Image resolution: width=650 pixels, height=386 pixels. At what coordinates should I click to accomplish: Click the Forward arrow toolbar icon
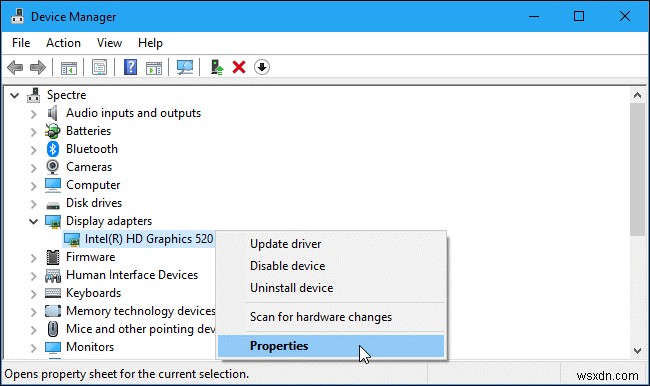coord(38,67)
